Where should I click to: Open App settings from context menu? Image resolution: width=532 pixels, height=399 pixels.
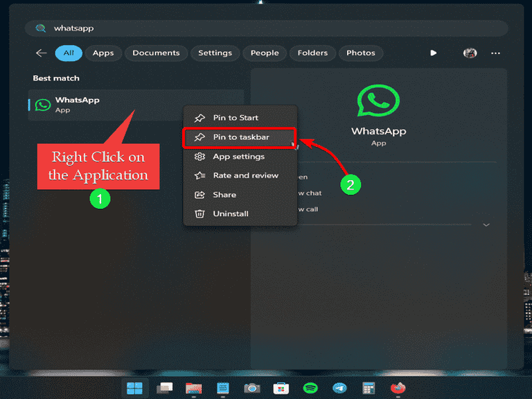click(x=240, y=157)
